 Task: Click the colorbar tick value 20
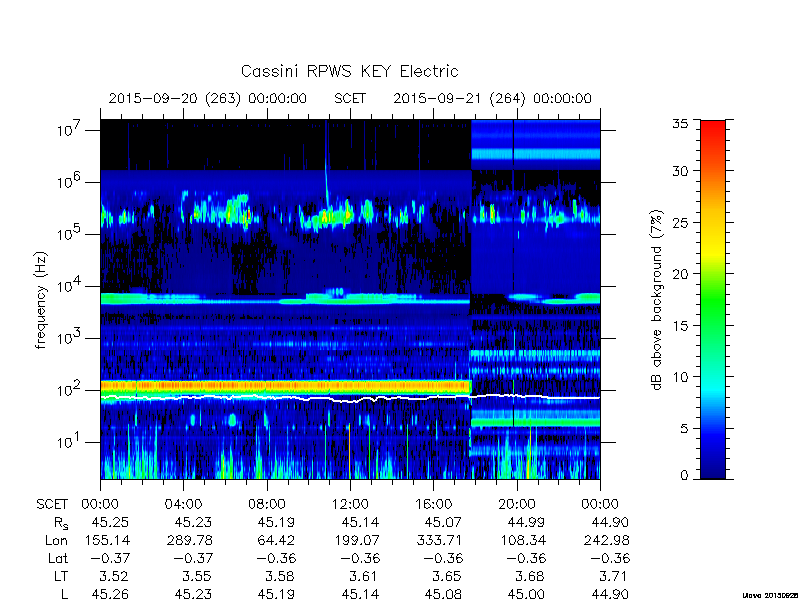tap(681, 274)
